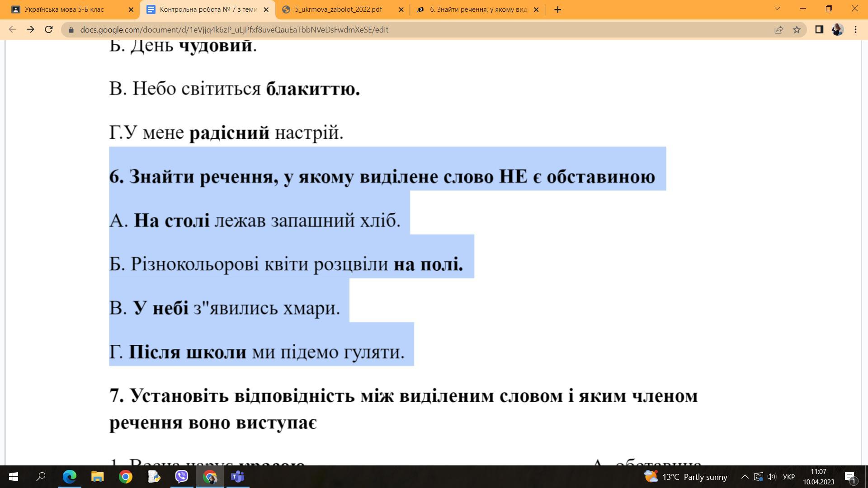Click the browser reload button
The image size is (868, 488).
(x=49, y=30)
